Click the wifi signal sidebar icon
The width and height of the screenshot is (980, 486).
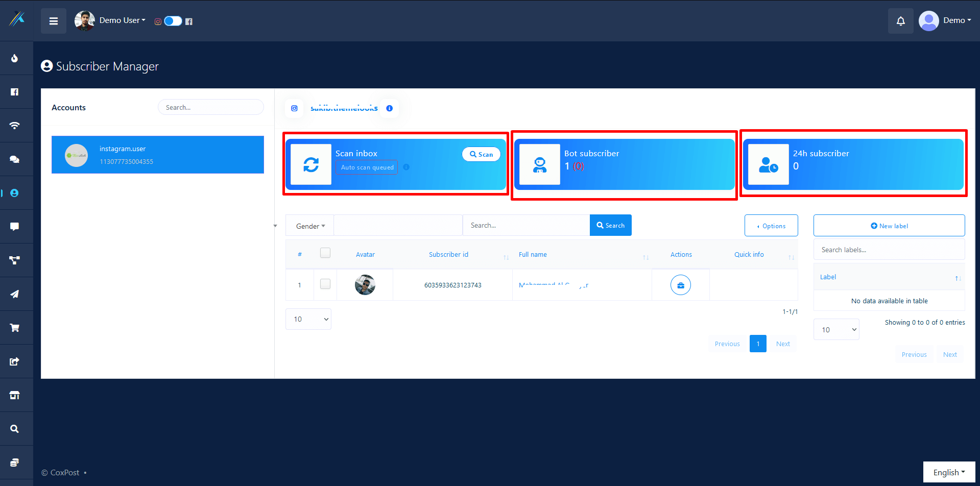pyautogui.click(x=15, y=126)
